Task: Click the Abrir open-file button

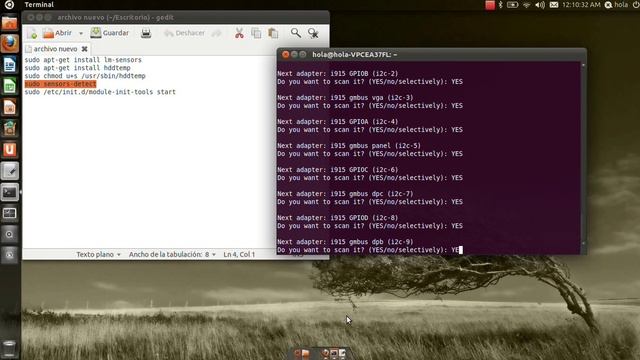Action: (x=58, y=33)
